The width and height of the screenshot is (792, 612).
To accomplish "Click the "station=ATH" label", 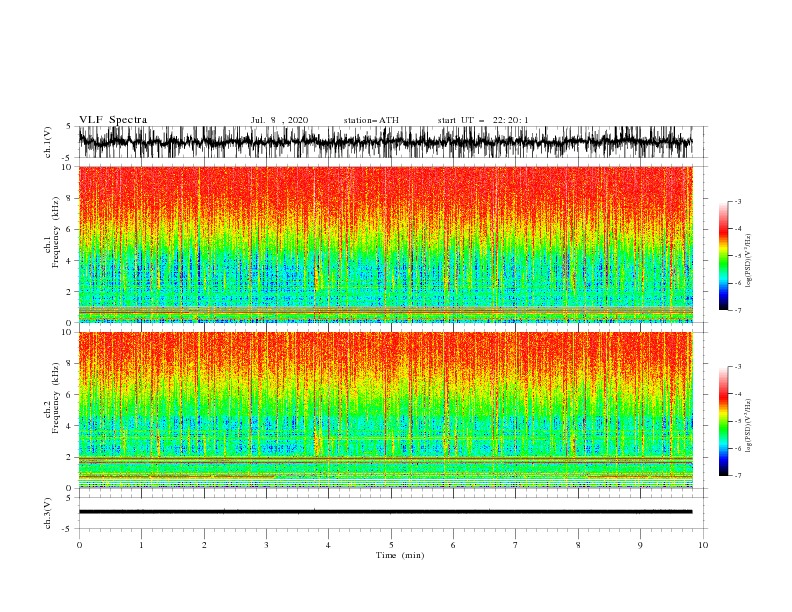I will tap(371, 120).
